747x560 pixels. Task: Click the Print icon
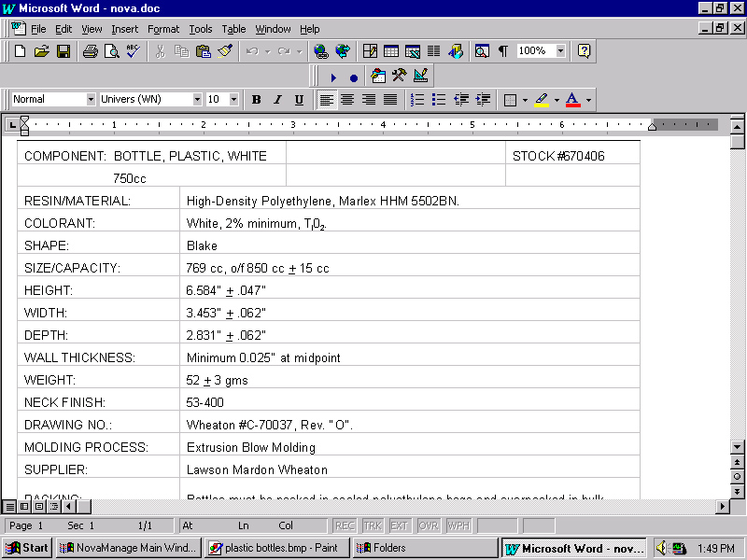tap(91, 51)
